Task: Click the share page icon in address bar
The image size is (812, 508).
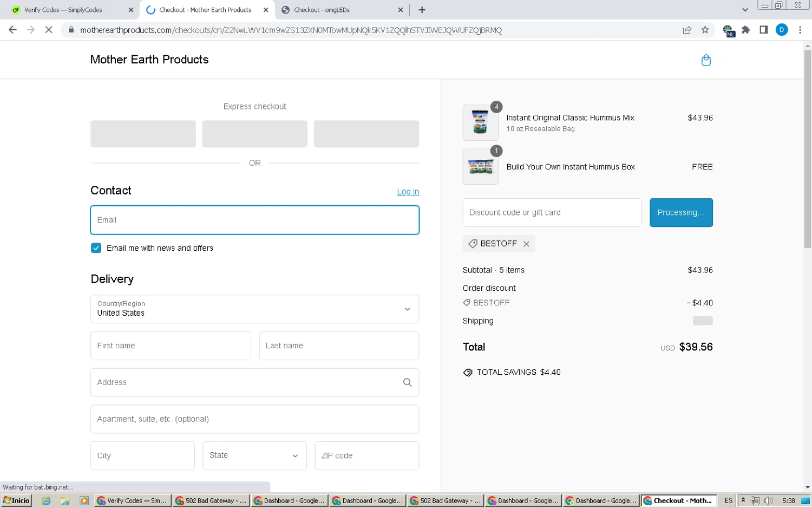Action: click(687, 30)
